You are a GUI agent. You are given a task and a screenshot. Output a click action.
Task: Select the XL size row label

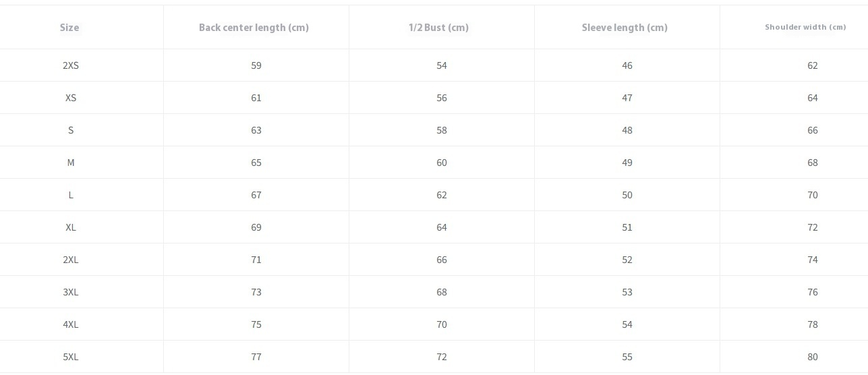point(71,227)
